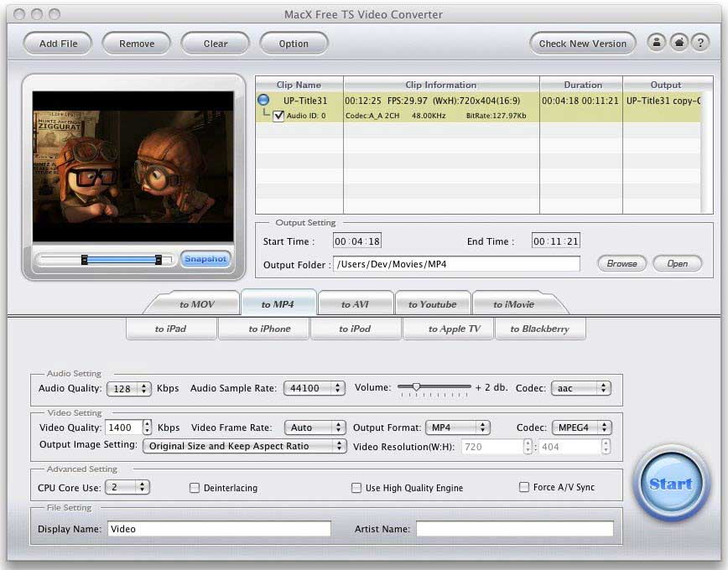The image size is (728, 570).
Task: Open the CPU Core Use dropdown
Action: click(x=127, y=487)
